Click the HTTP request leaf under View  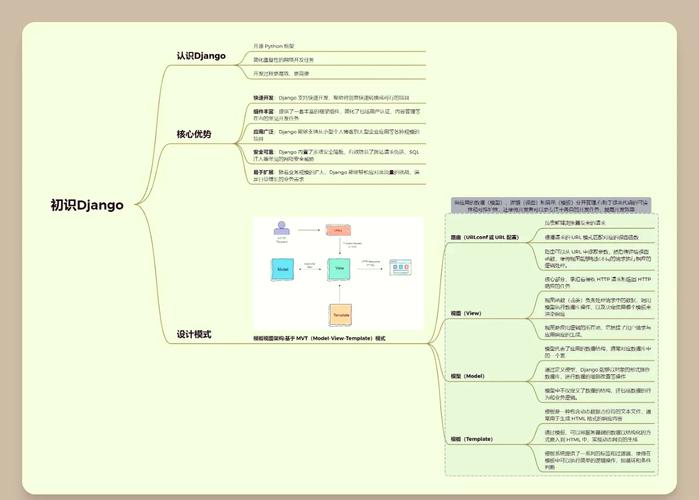tap(597, 283)
